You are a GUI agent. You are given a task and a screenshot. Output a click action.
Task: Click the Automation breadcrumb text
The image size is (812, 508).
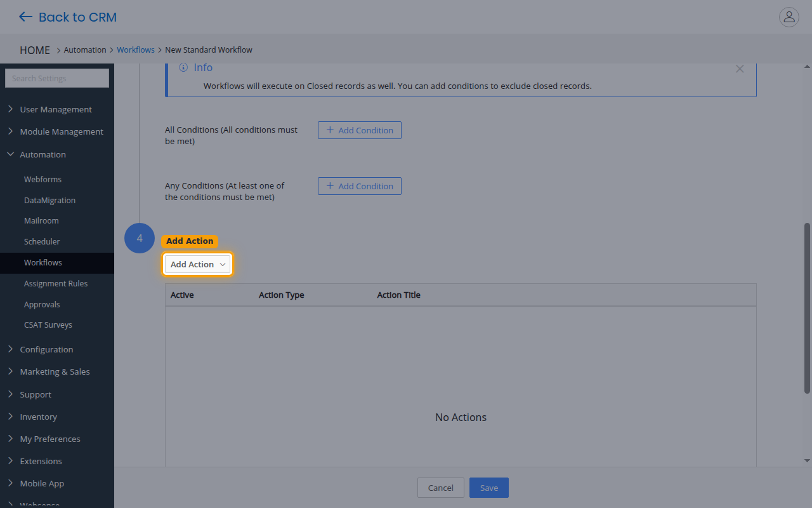point(85,50)
